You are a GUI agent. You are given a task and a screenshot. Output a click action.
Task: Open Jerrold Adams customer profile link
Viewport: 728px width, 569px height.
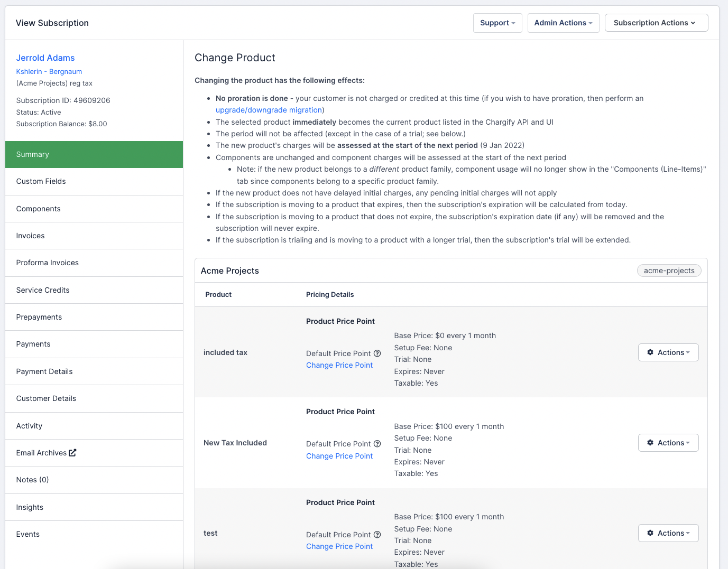45,58
